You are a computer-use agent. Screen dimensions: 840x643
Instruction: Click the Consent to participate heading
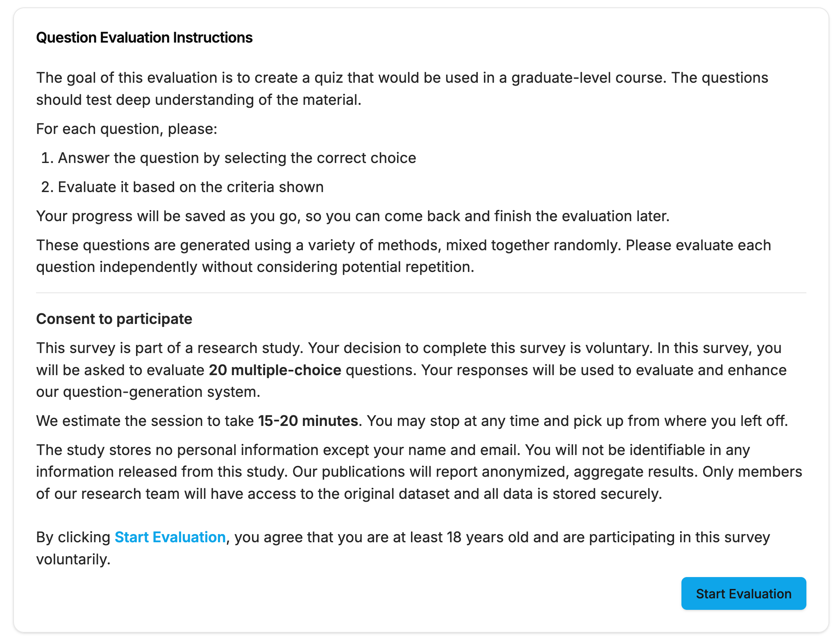tap(114, 319)
